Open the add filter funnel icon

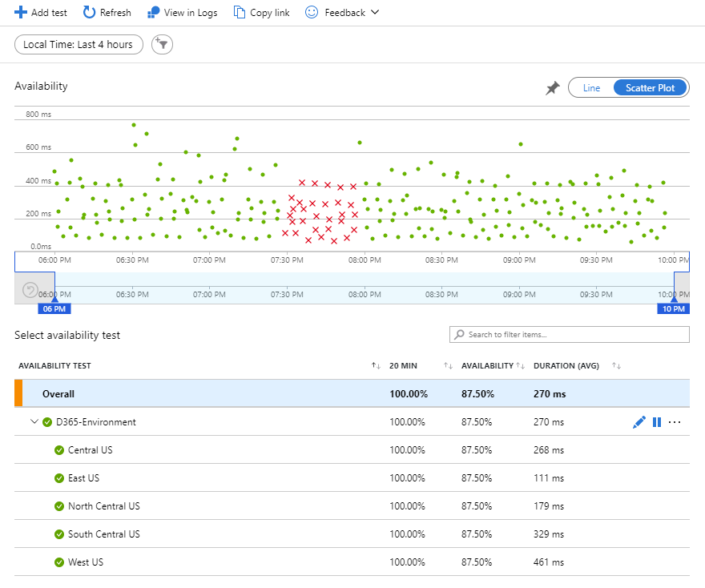tap(163, 45)
